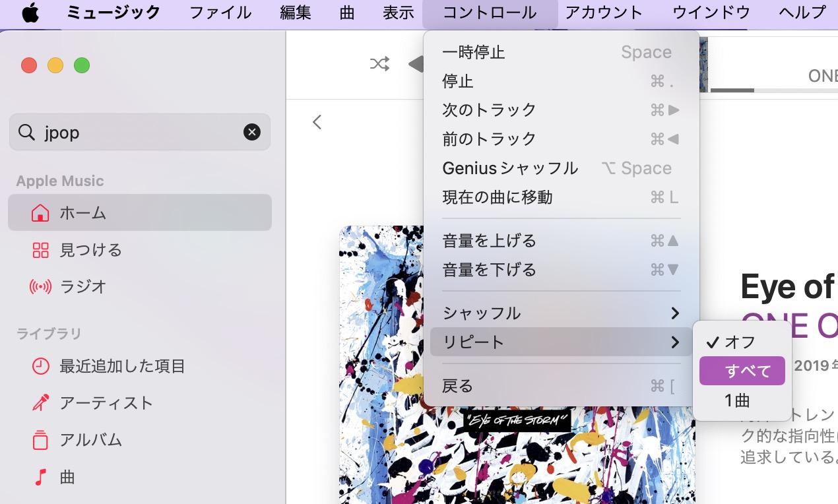Open the 表示 menu
The image size is (838, 504).
(399, 13)
